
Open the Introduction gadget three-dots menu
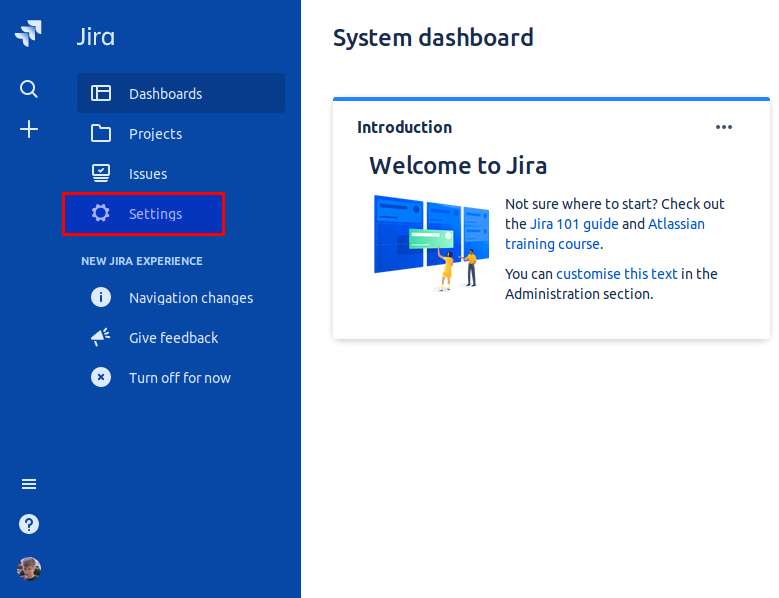point(724,127)
